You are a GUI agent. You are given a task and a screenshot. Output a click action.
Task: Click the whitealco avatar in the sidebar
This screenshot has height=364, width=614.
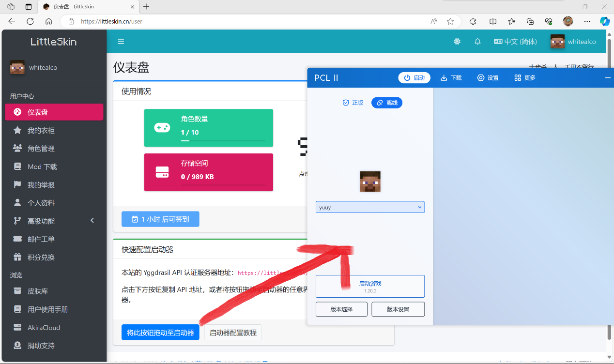pyautogui.click(x=17, y=67)
